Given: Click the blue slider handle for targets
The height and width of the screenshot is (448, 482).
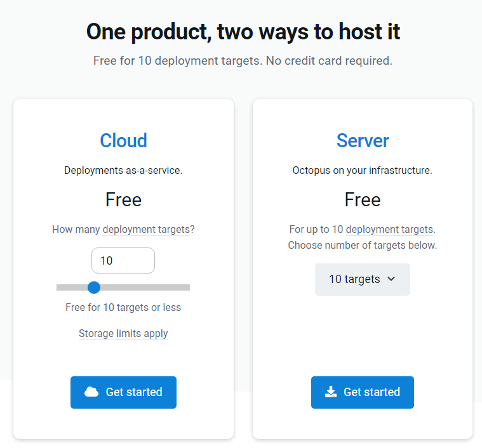Looking at the screenshot, I should coord(94,287).
